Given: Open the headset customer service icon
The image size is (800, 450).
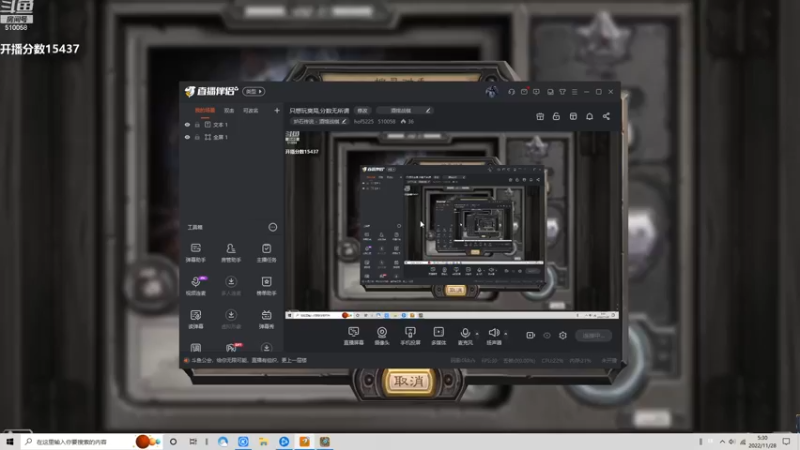Looking at the screenshot, I should tap(511, 92).
